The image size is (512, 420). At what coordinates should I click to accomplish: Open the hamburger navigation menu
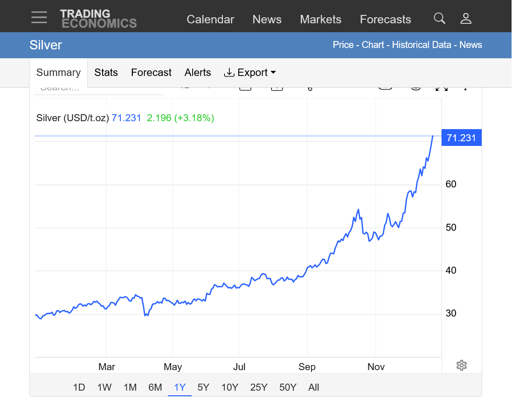pyautogui.click(x=39, y=18)
